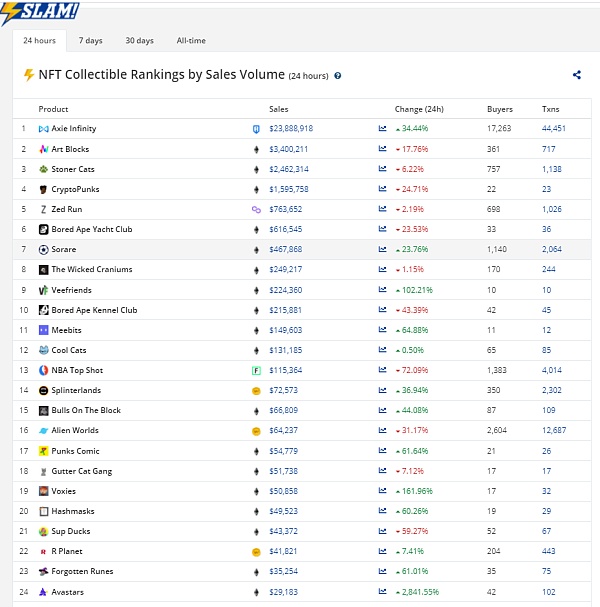The height and width of the screenshot is (607, 600).
Task: Open the Stoner Cats product link
Action: (x=73, y=169)
